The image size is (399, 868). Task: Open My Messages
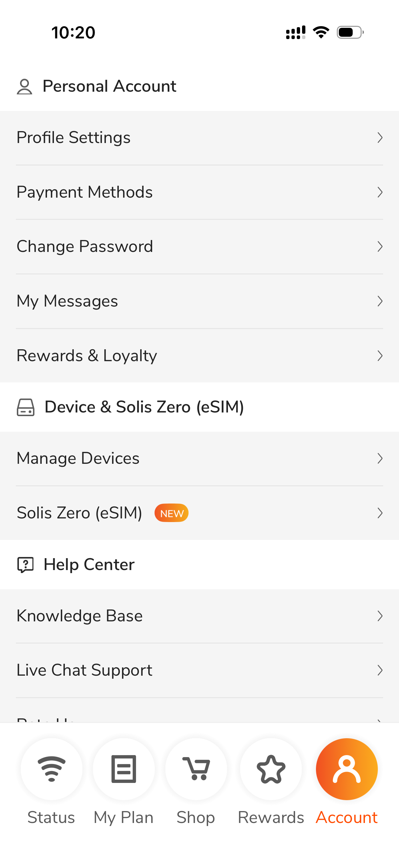(199, 301)
